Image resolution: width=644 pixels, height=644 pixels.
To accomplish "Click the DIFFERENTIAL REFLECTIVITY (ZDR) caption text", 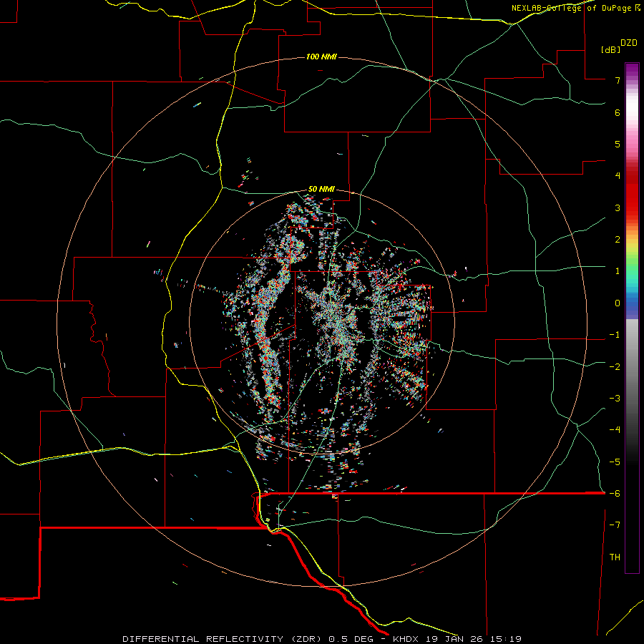I will (223, 639).
